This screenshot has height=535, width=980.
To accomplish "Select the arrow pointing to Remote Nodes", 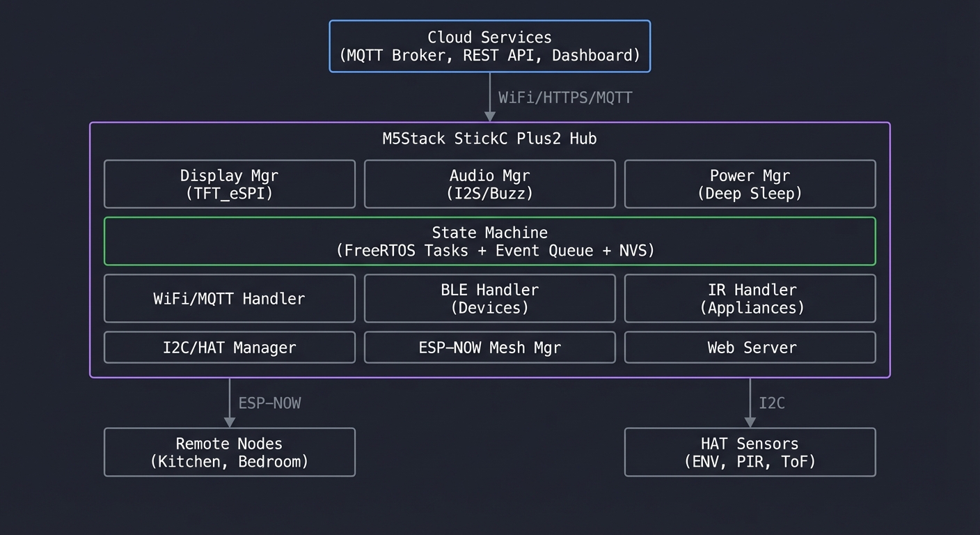I will pos(229,402).
